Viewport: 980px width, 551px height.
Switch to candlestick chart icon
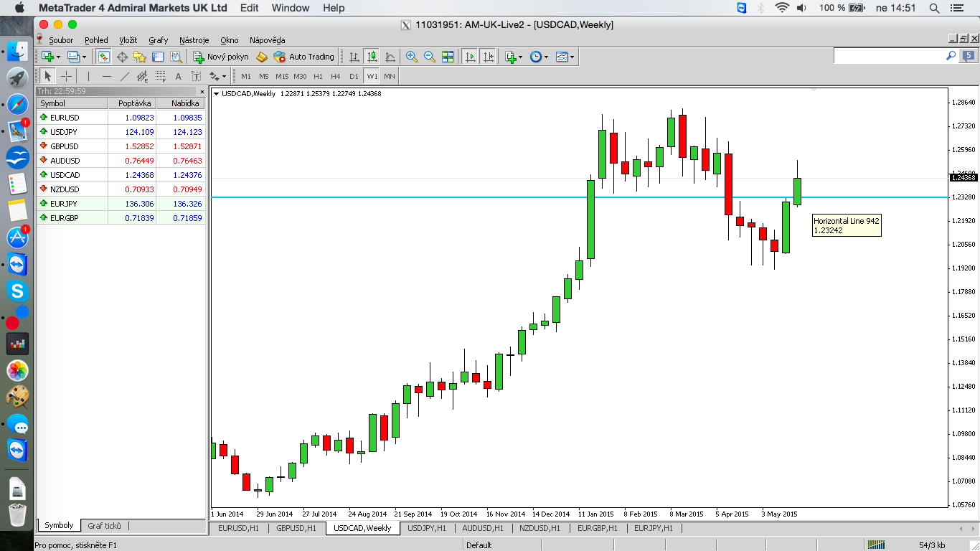click(372, 57)
